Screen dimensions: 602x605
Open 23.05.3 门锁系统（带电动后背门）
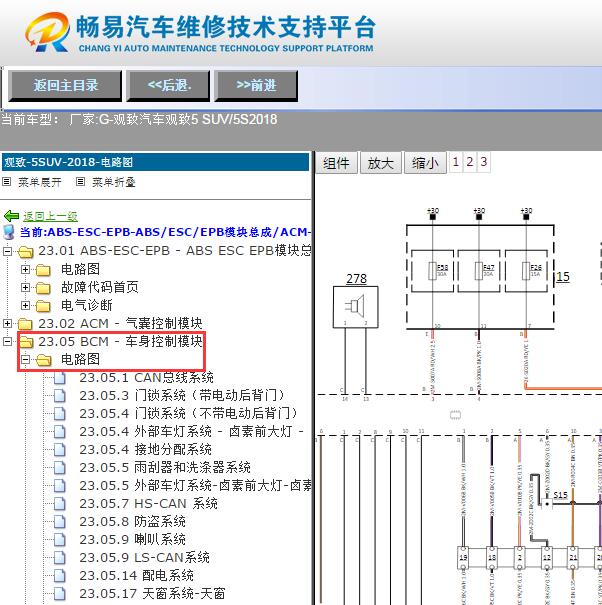(x=182, y=395)
